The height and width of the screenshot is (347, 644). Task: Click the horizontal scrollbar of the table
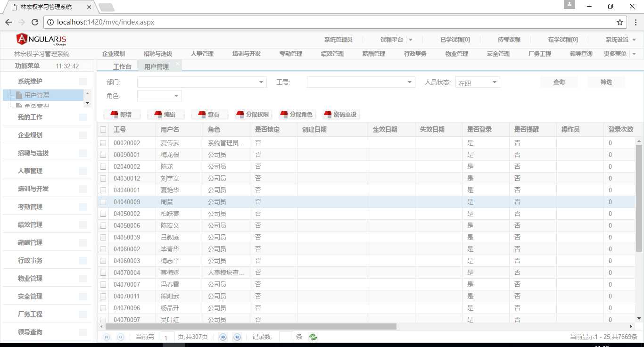point(251,326)
